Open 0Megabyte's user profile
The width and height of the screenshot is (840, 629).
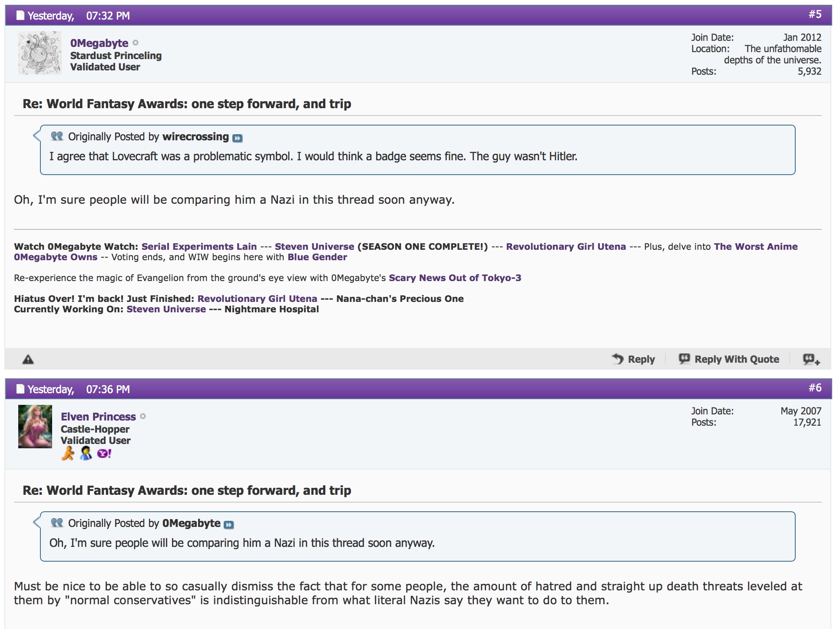click(99, 43)
